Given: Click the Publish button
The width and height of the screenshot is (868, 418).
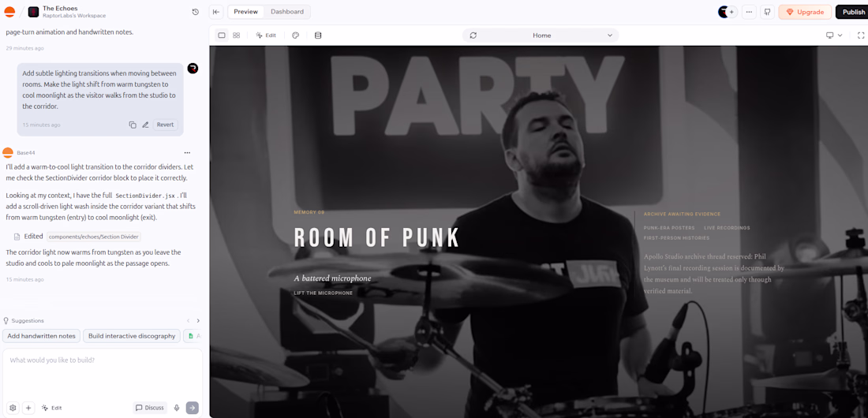Looking at the screenshot, I should click(x=852, y=12).
